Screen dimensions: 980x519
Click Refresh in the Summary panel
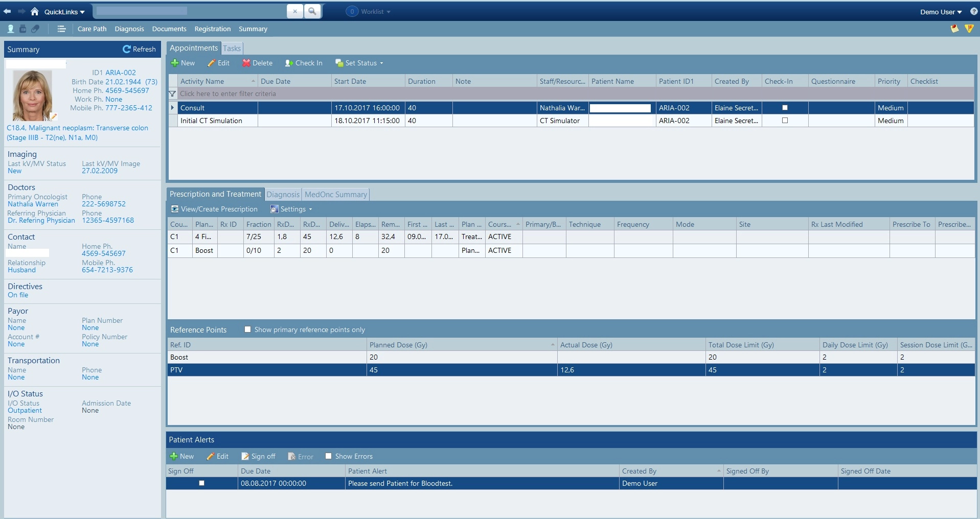[139, 49]
